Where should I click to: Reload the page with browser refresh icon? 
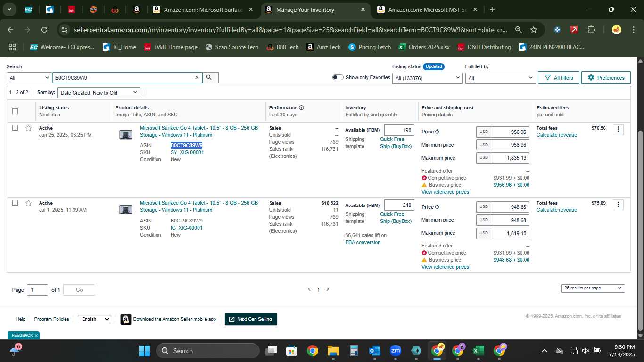pos(44,30)
